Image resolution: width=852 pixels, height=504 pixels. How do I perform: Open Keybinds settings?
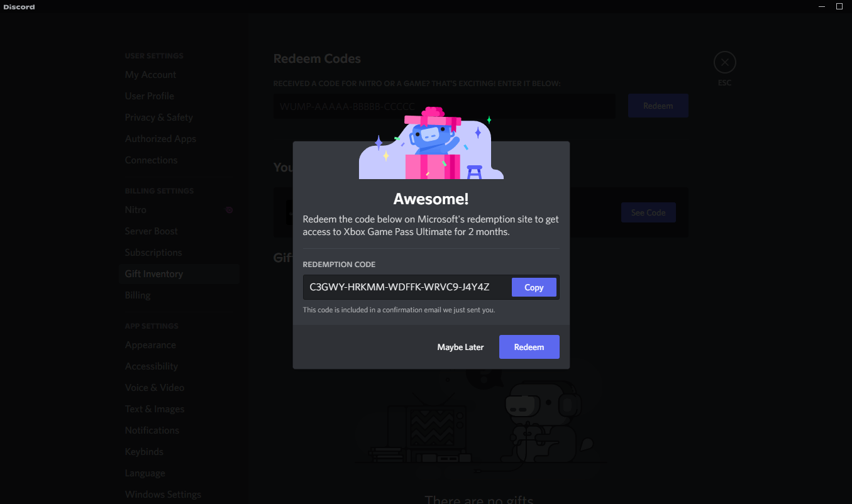179,452
